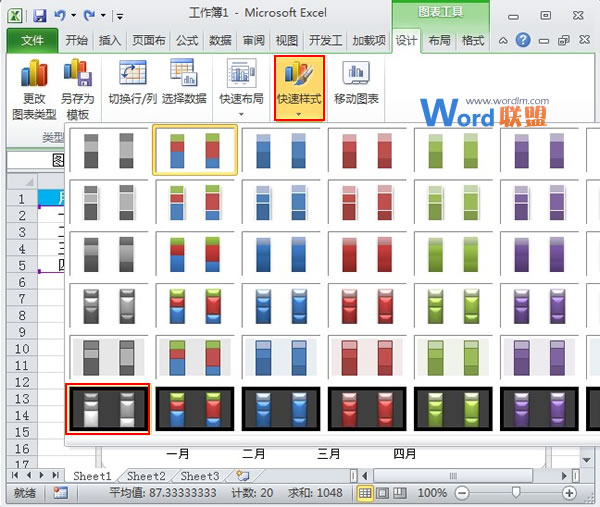Choose the black-background gray chart style thumbnail

[107, 408]
